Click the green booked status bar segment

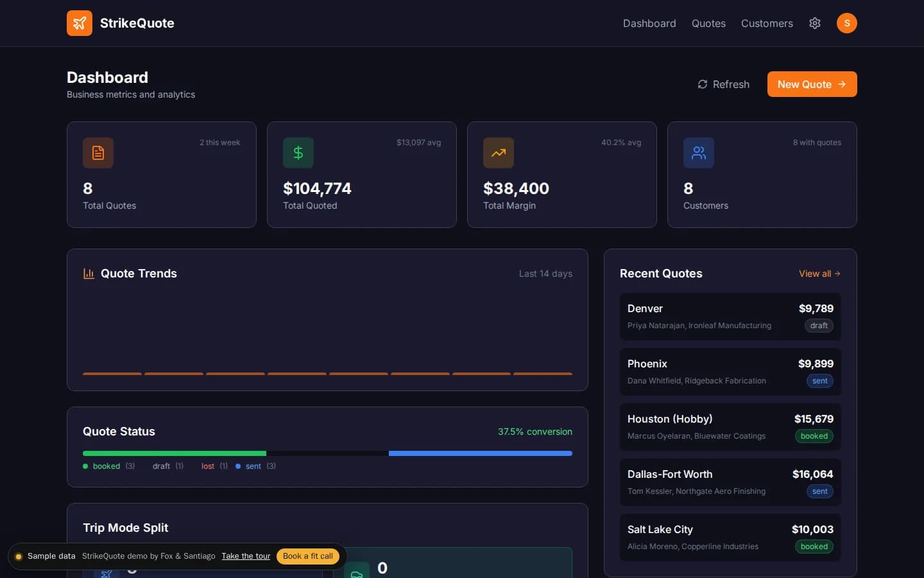pos(175,453)
